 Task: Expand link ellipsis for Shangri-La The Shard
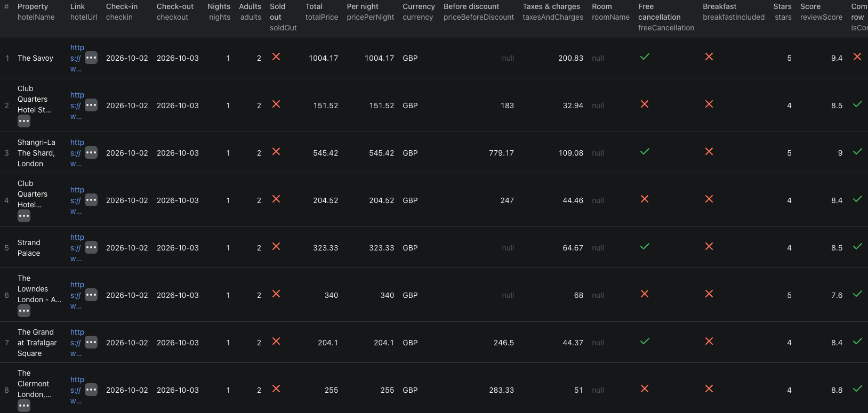click(x=91, y=152)
